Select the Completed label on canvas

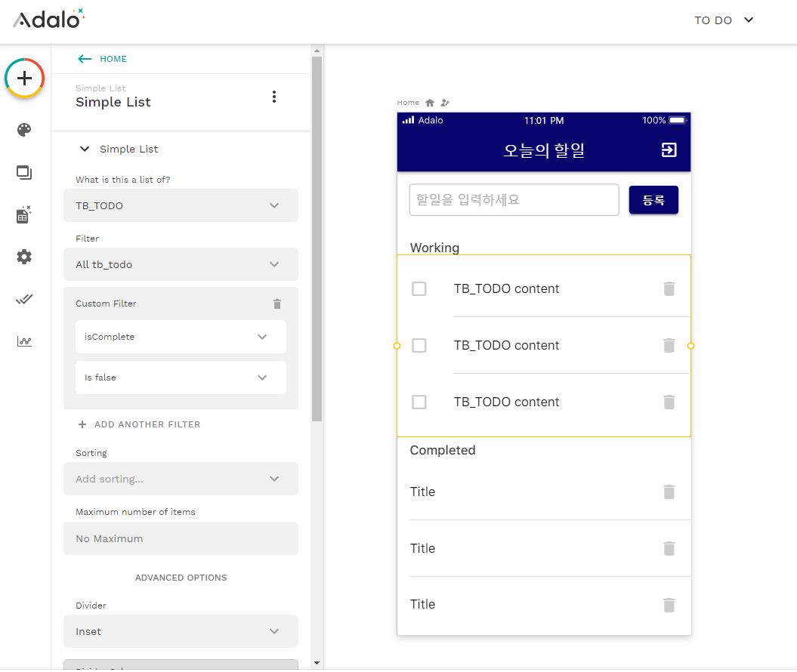pos(443,451)
